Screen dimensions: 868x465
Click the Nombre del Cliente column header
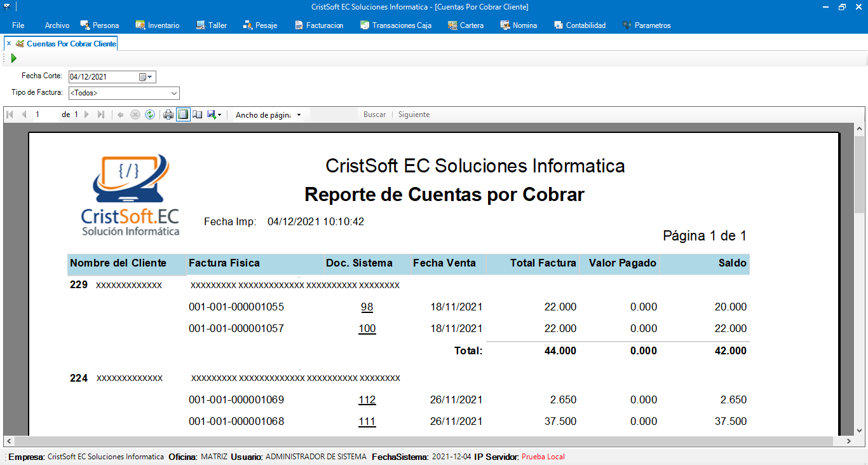coord(126,263)
